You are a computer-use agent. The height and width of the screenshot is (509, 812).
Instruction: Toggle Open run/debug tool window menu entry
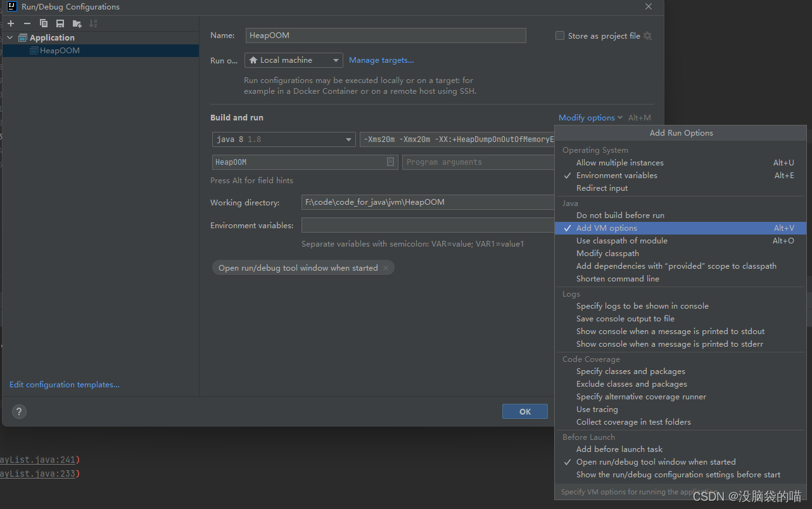(681, 462)
